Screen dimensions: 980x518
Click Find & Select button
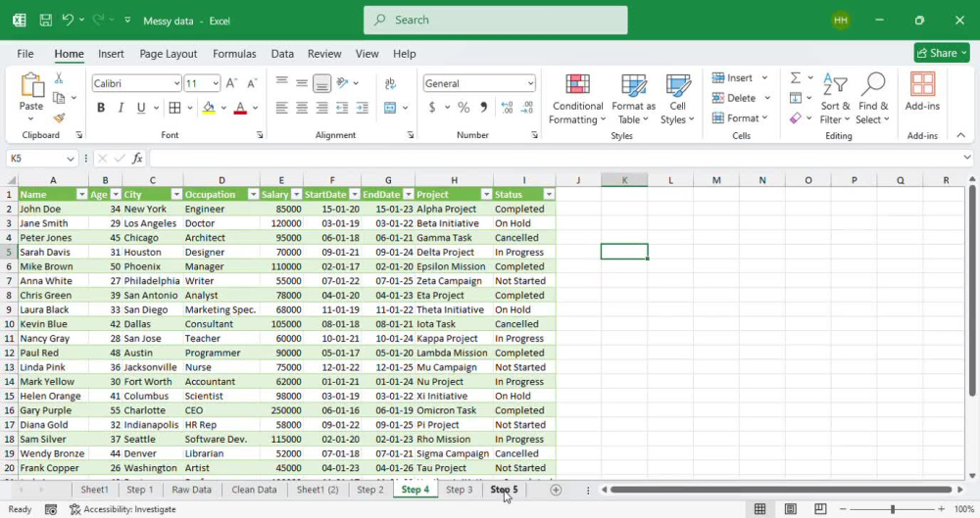tap(873, 99)
